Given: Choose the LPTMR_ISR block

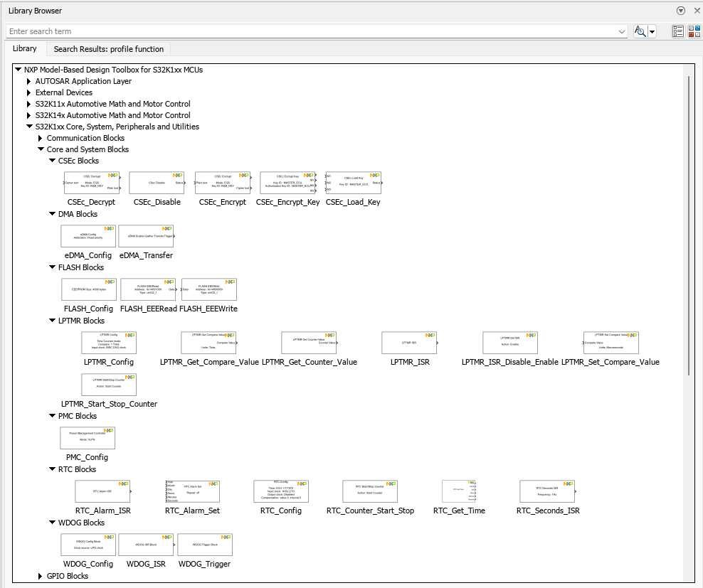Looking at the screenshot, I should point(409,343).
